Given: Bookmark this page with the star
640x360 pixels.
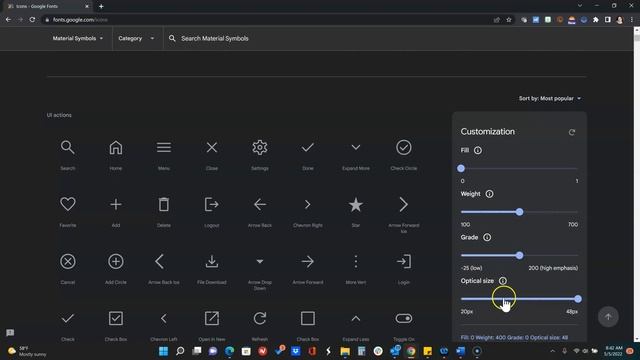Looking at the screenshot, I should click(509, 20).
